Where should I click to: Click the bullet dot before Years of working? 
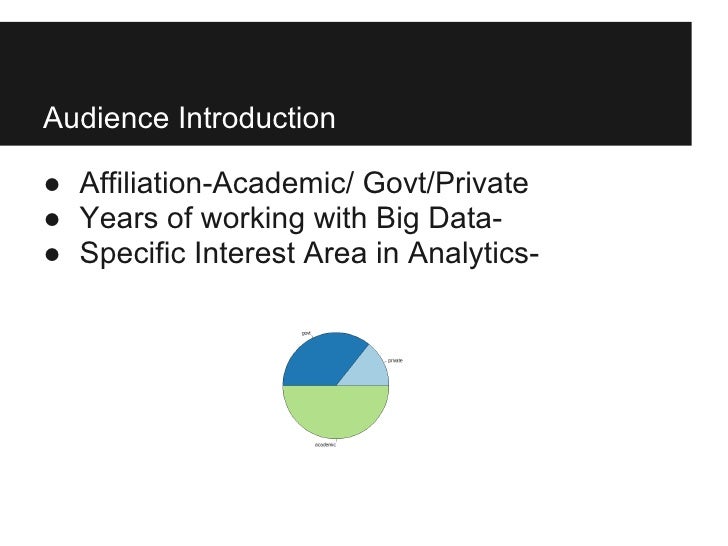coord(52,220)
